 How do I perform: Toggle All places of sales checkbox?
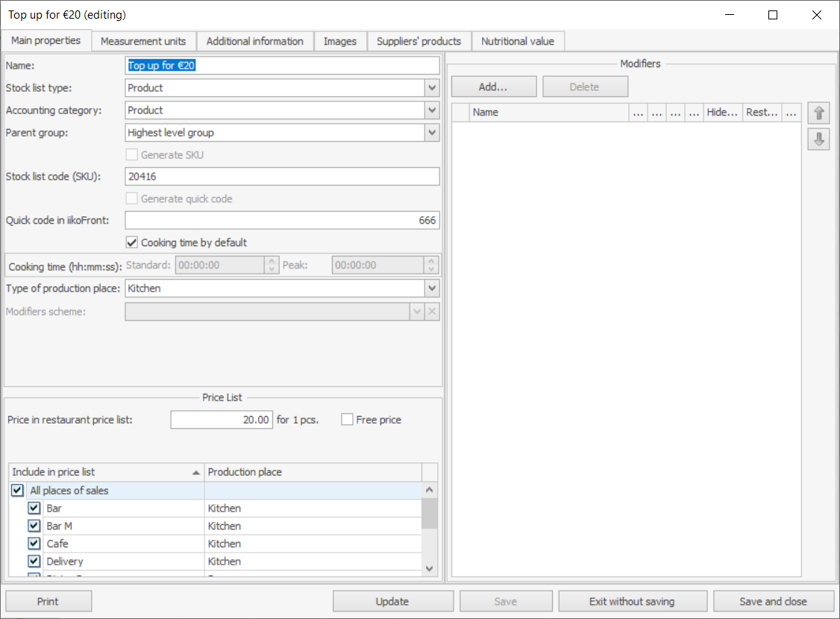(x=18, y=491)
